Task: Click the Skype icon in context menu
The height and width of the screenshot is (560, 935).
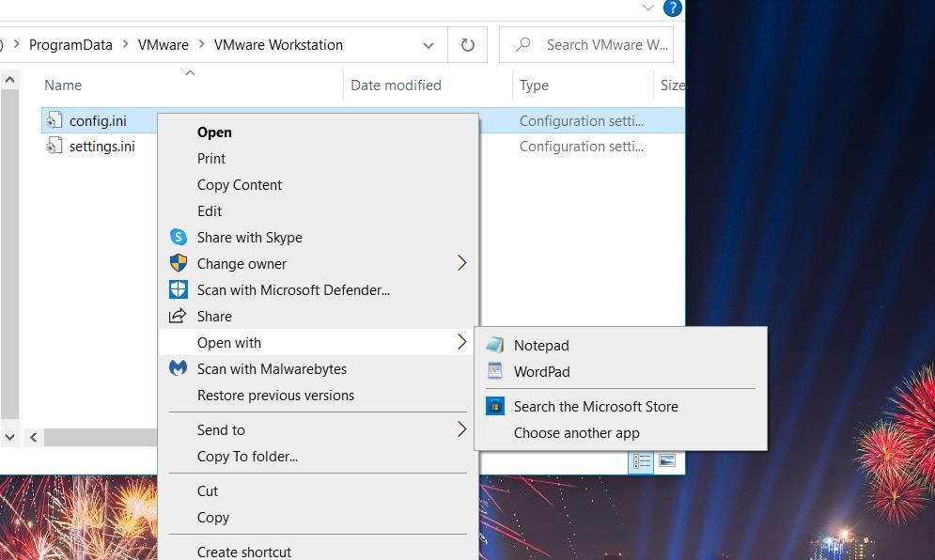Action: [179, 237]
